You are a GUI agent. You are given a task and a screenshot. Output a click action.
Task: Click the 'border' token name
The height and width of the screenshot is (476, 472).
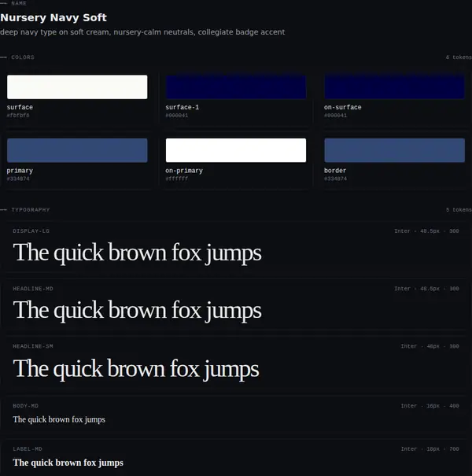point(335,171)
